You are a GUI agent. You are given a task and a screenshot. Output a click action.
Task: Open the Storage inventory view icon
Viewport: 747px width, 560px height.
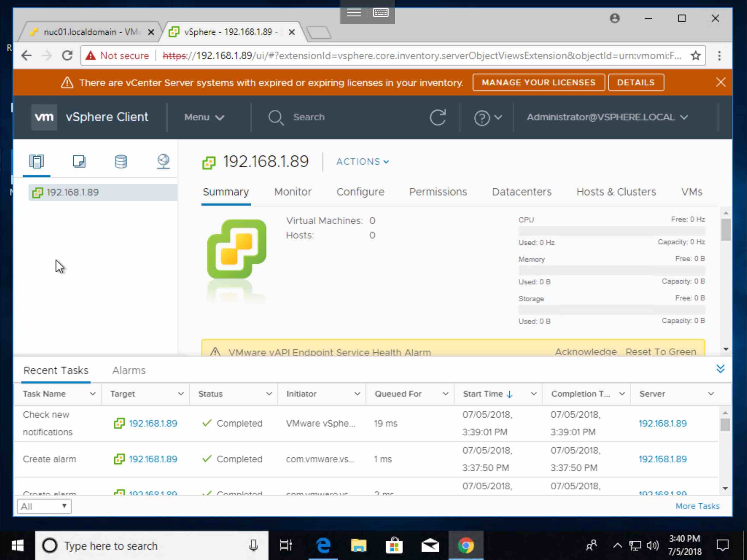tap(121, 161)
